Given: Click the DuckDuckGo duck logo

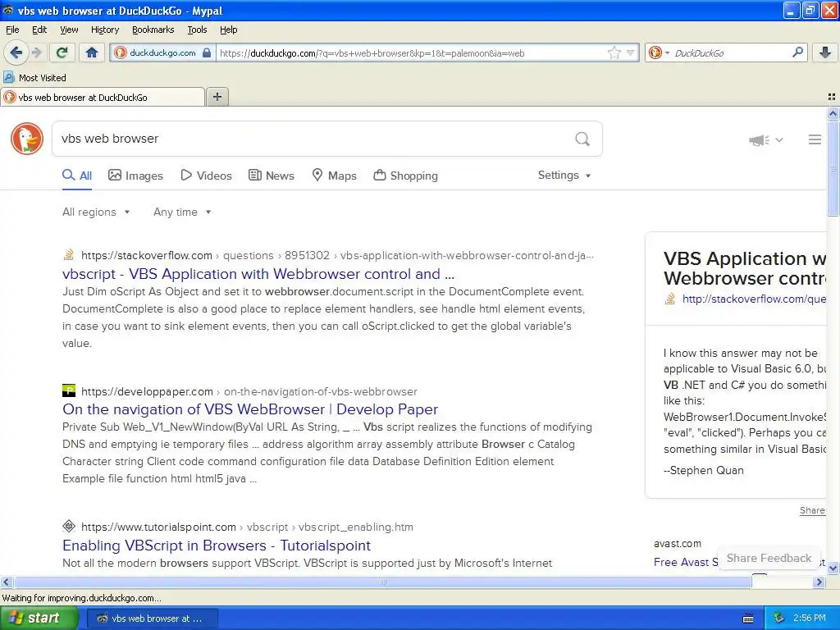Looking at the screenshot, I should (27, 139).
